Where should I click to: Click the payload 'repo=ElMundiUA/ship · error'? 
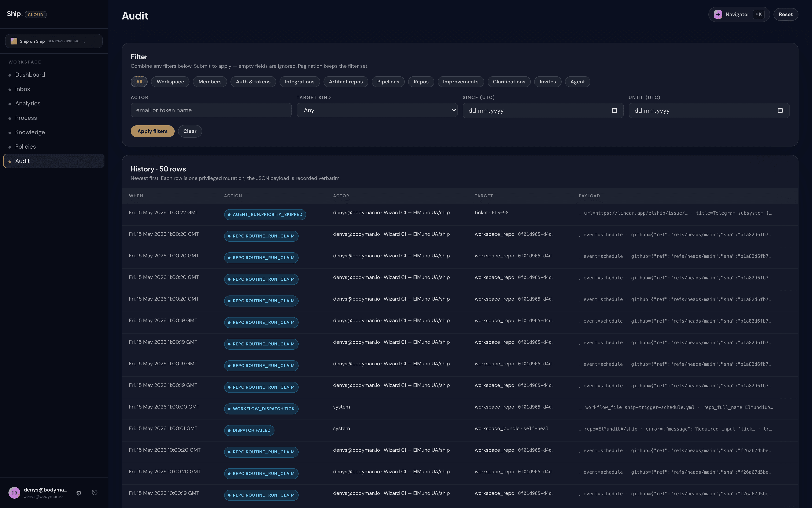675,429
